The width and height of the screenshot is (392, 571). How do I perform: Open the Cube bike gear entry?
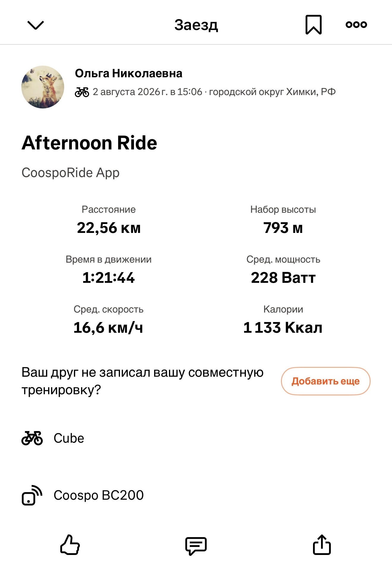[x=196, y=438]
